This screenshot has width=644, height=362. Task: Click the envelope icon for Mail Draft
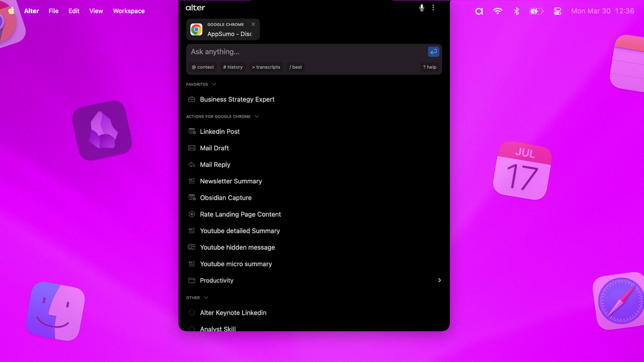pos(191,148)
